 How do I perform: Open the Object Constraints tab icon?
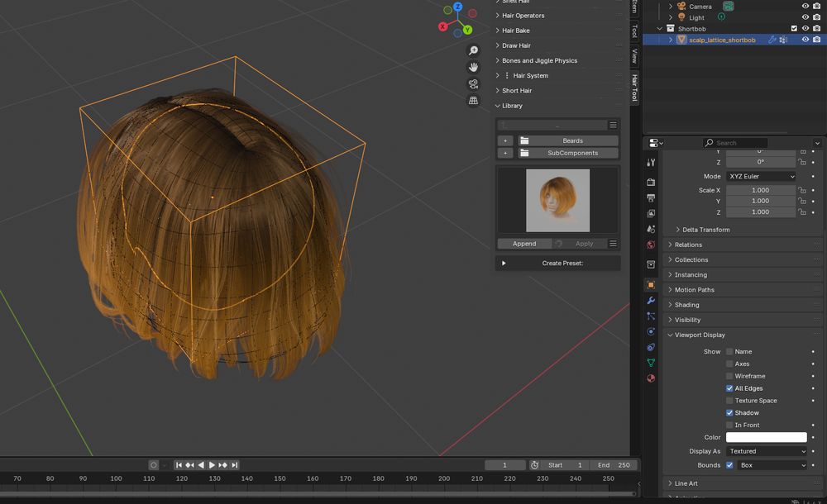tap(651, 347)
